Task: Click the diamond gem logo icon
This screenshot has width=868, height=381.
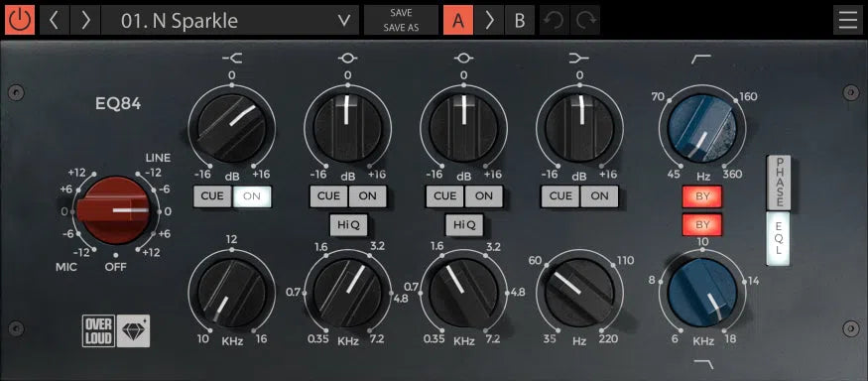Action: (133, 331)
